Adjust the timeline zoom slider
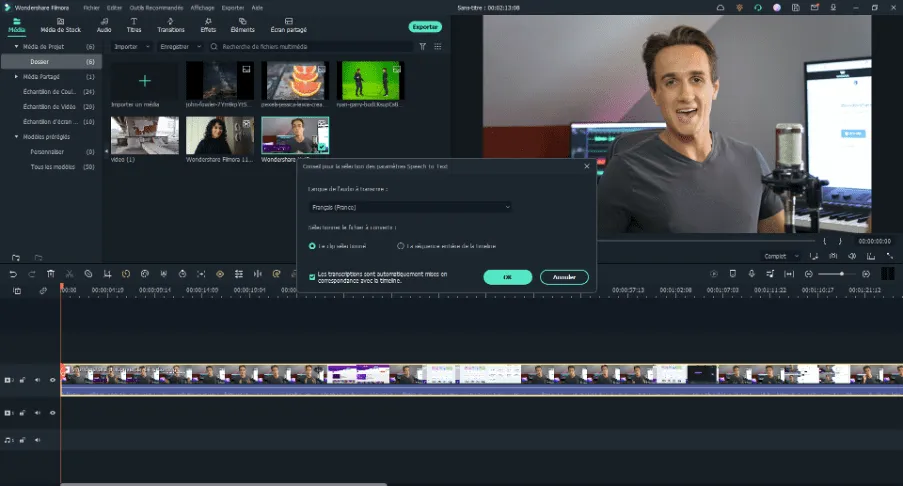 838,274
